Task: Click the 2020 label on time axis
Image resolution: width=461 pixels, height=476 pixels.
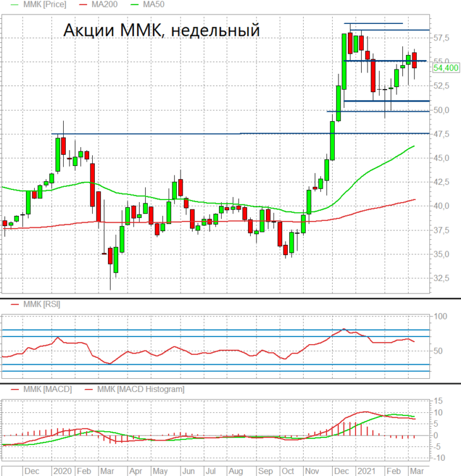Action: pyautogui.click(x=63, y=471)
